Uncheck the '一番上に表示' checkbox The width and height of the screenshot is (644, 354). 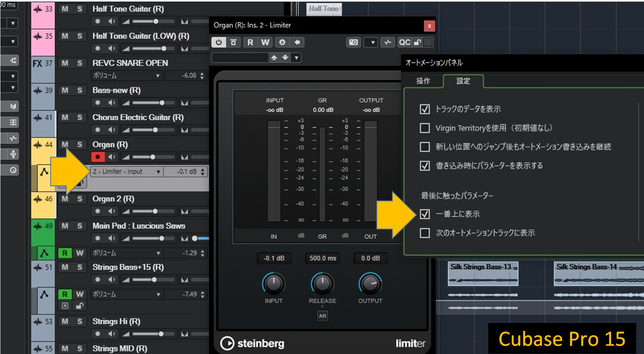pos(425,214)
